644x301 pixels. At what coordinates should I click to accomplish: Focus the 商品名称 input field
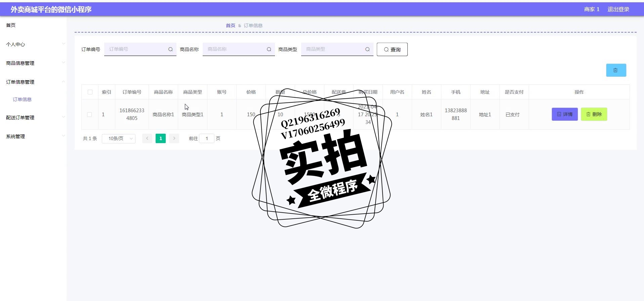click(239, 49)
